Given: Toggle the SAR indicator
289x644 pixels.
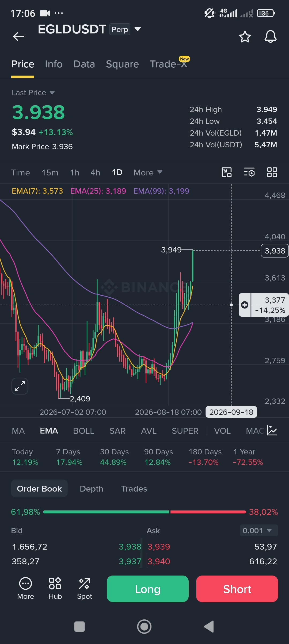Looking at the screenshot, I should 117,431.
